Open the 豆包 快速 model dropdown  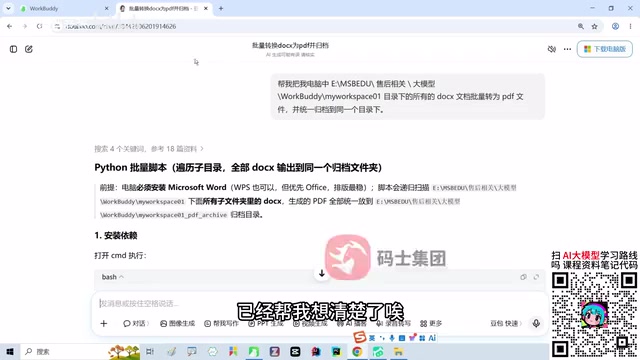[506, 323]
